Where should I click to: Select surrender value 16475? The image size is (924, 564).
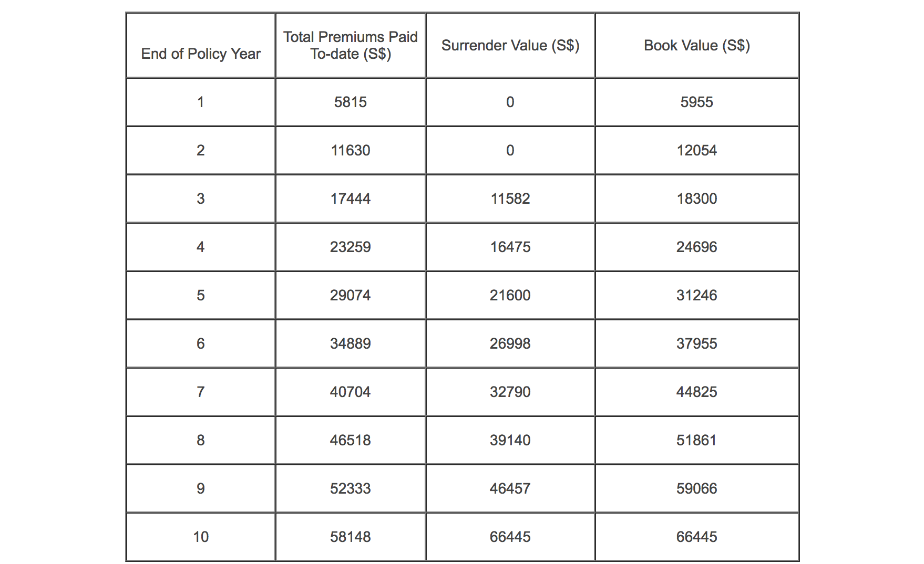click(510, 247)
